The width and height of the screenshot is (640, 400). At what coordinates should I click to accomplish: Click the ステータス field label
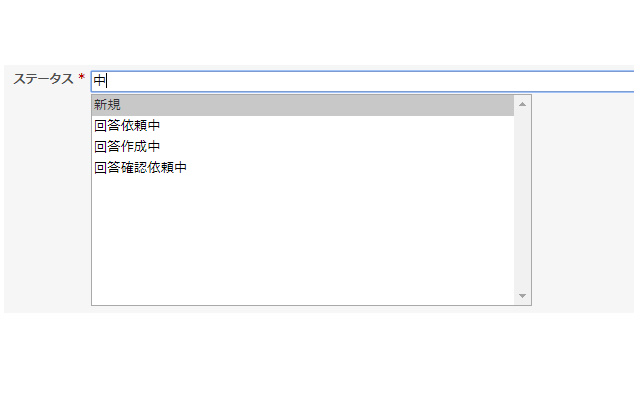coord(42,80)
